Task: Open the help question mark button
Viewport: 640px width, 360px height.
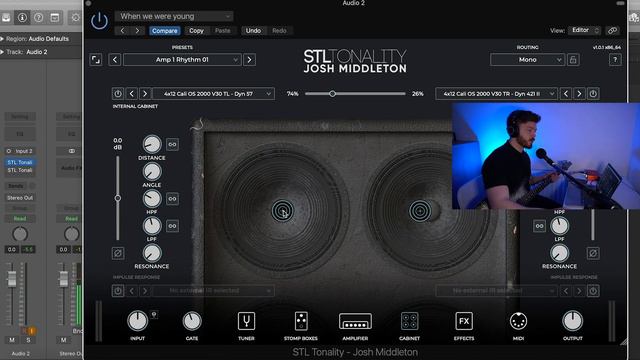Action: click(615, 60)
